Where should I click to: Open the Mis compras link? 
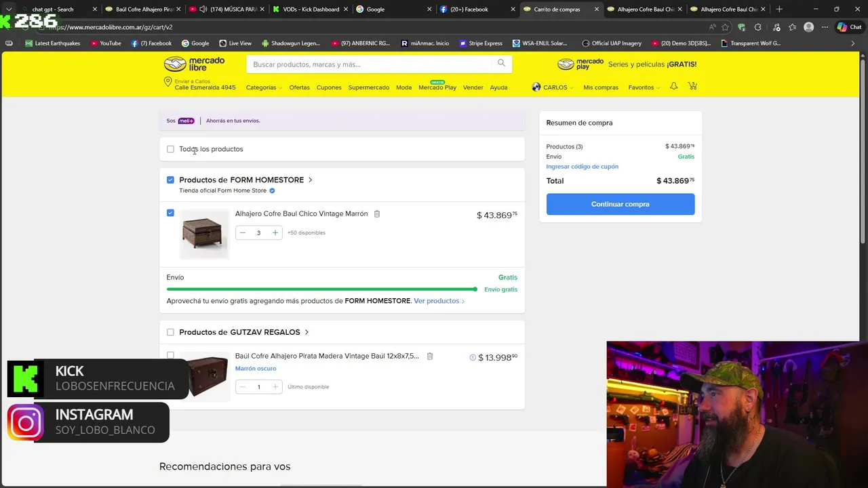[601, 87]
